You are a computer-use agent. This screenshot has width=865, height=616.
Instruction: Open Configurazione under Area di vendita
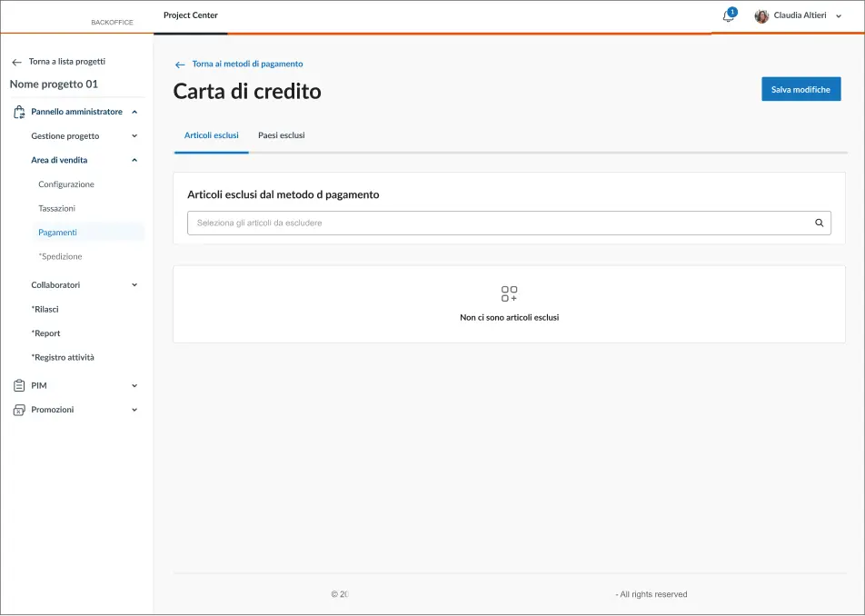click(65, 184)
